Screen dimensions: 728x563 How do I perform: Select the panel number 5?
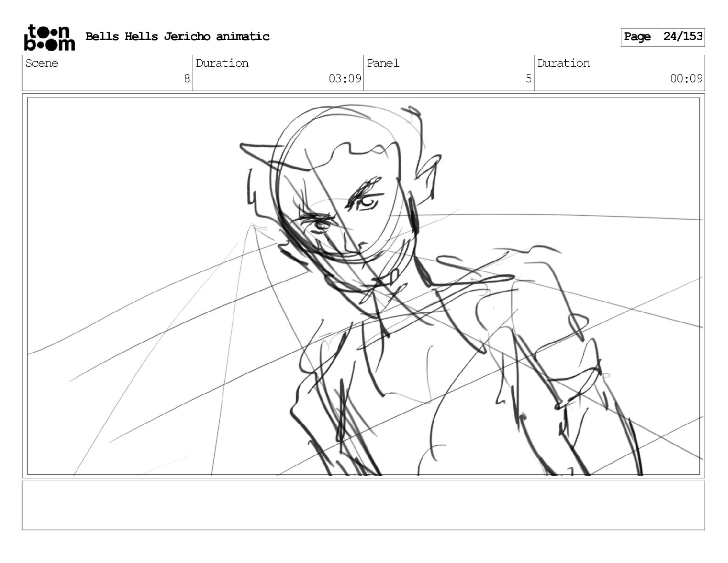click(529, 79)
